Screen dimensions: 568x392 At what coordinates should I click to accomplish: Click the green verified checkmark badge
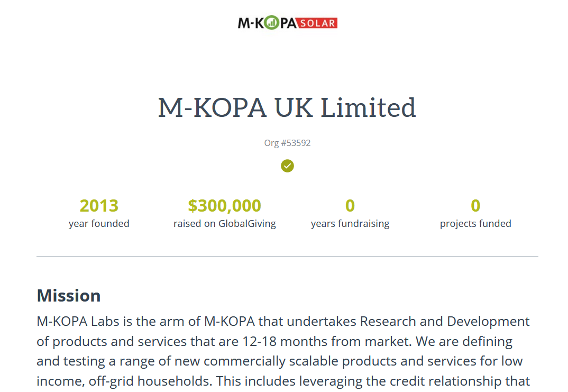pyautogui.click(x=287, y=166)
